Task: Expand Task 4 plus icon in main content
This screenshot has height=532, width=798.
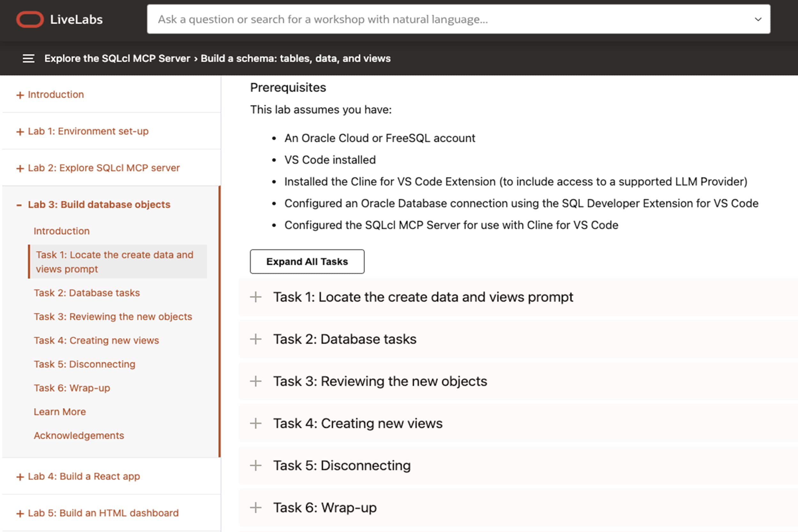Action: 256,423
